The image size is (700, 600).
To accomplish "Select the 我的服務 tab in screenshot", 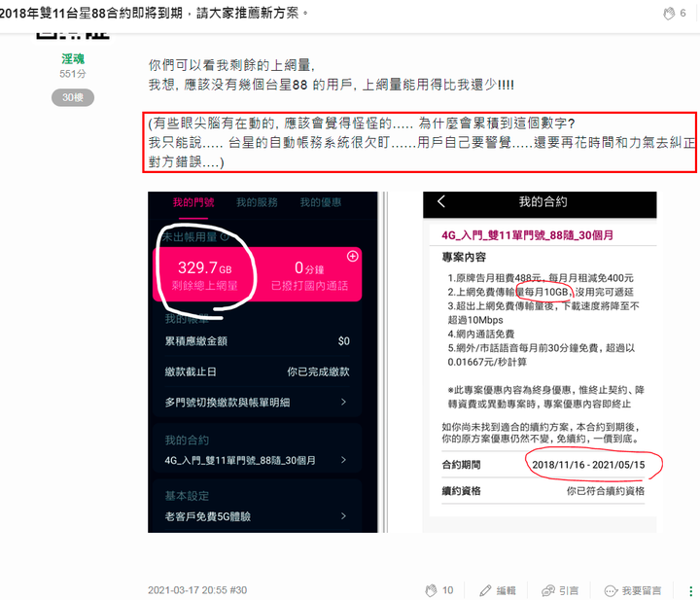I will (x=257, y=202).
